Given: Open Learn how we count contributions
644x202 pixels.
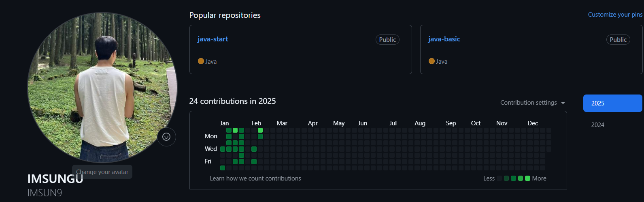Looking at the screenshot, I should [255, 178].
